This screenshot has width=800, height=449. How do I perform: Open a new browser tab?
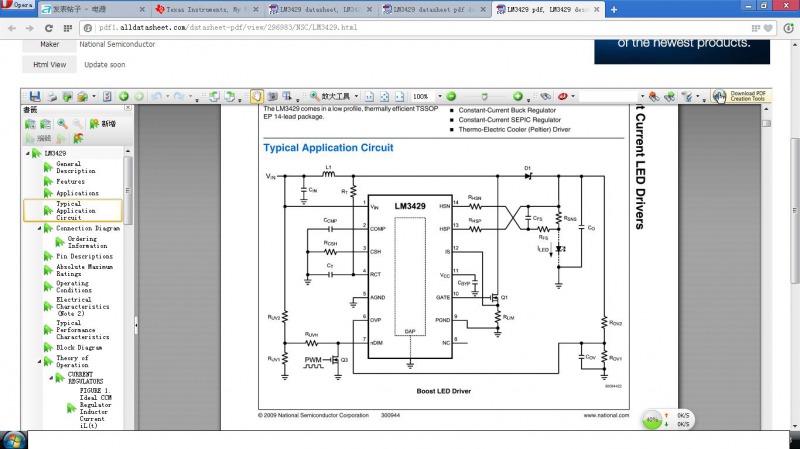tap(614, 10)
